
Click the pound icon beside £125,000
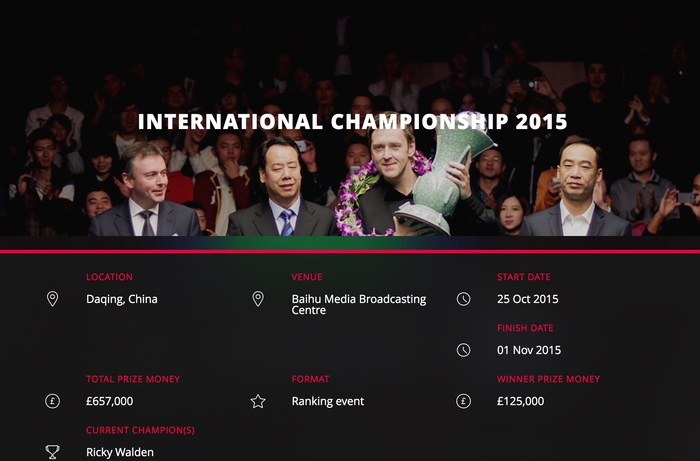coord(463,401)
